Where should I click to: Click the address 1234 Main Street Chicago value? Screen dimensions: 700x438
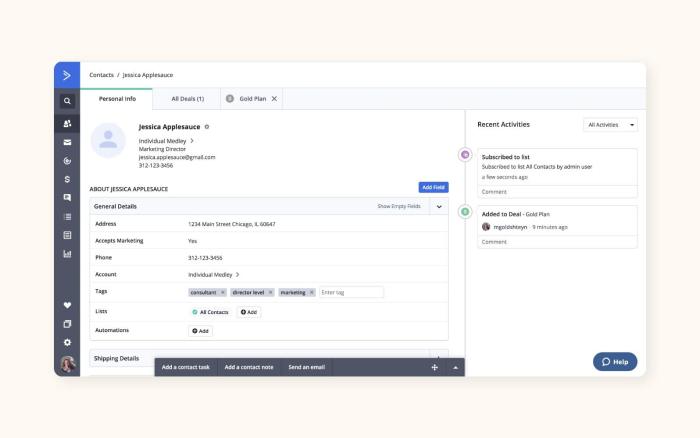tap(232, 224)
